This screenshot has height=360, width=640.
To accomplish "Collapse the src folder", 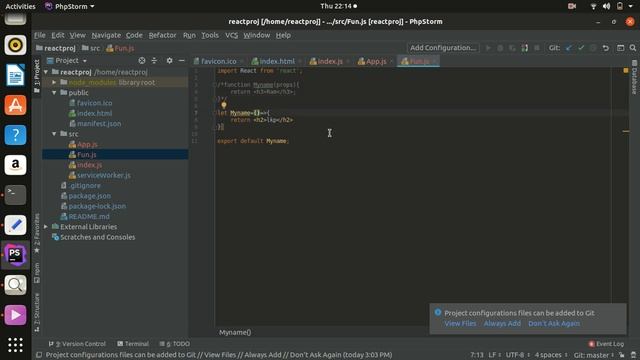I will click(54, 134).
